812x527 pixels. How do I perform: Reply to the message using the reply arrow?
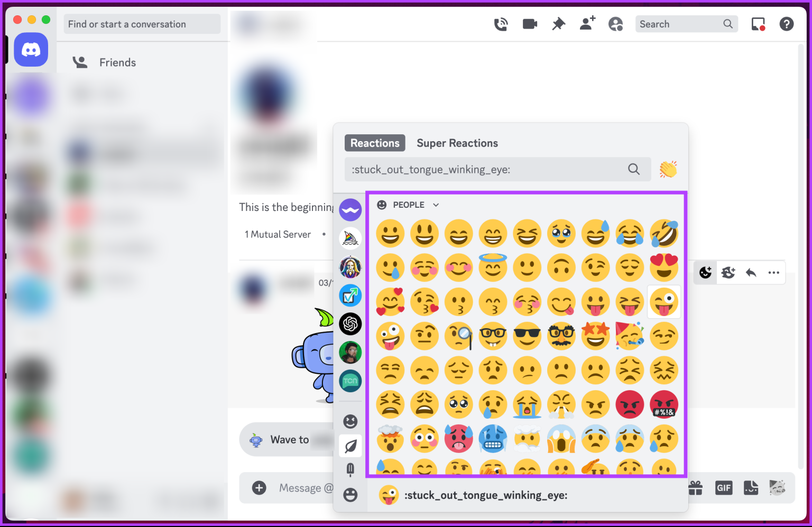pos(751,272)
